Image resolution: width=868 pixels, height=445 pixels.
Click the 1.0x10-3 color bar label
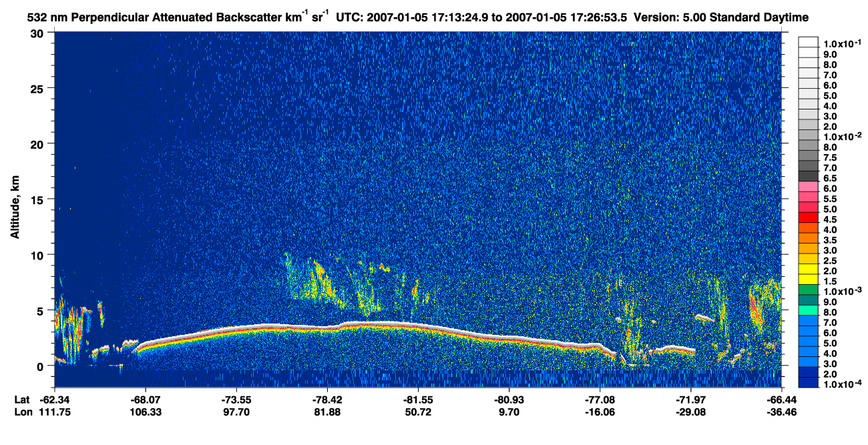click(843, 292)
